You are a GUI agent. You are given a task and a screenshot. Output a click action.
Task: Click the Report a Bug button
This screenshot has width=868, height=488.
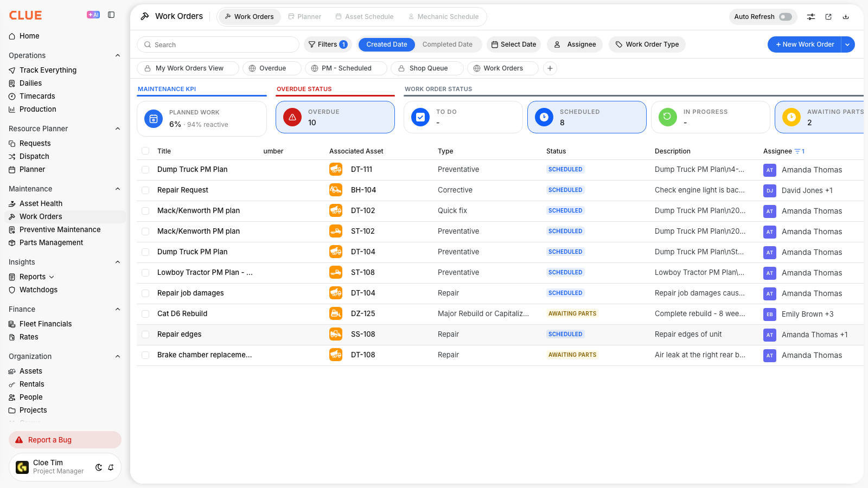(65, 440)
